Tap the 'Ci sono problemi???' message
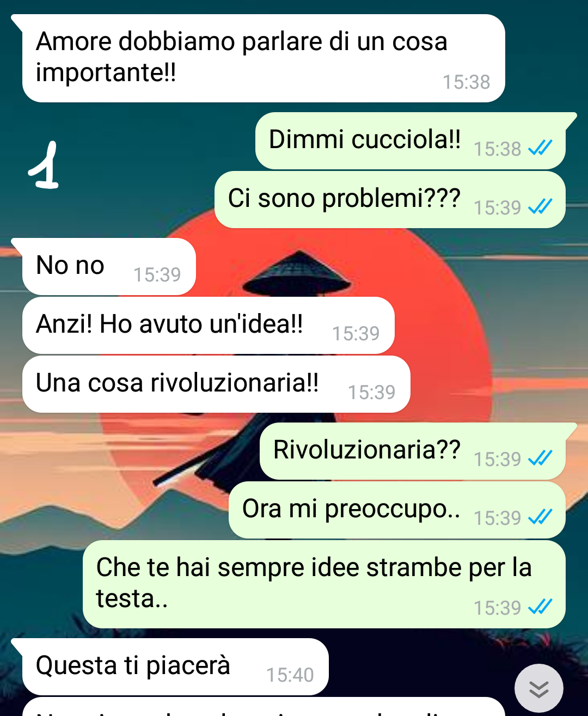Screen dimensions: 588x716 tap(390, 199)
